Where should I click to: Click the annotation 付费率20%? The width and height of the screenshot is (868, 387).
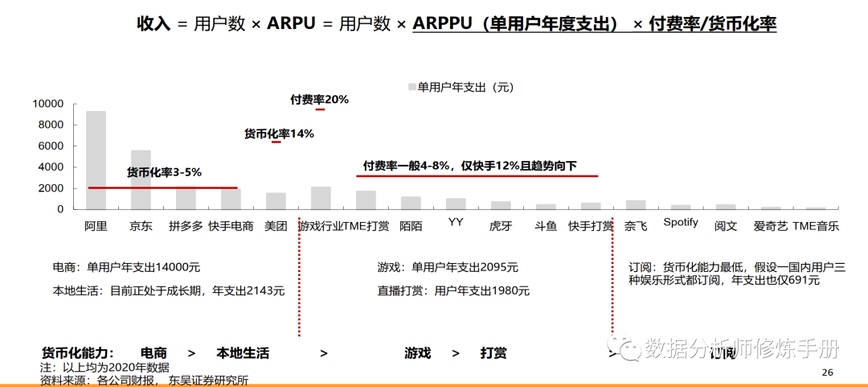coord(319,100)
